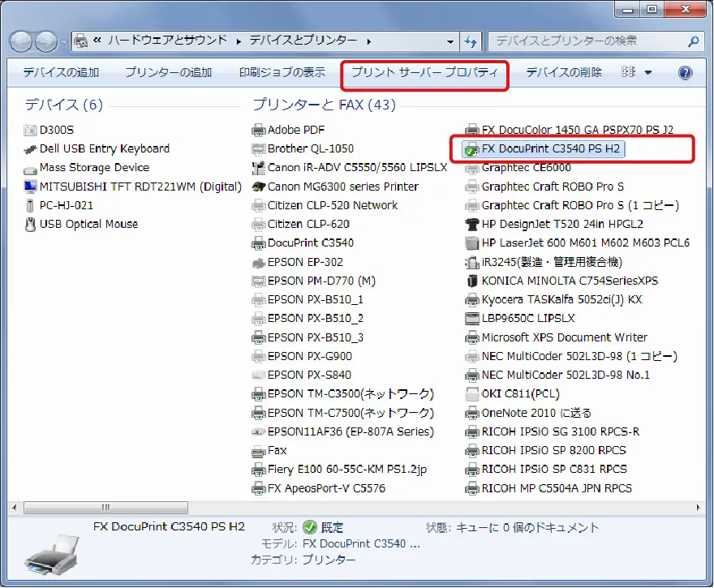Image resolution: width=714 pixels, height=588 pixels.
Task: Click the horizontal scrollbar thumb
Action: click(105, 508)
